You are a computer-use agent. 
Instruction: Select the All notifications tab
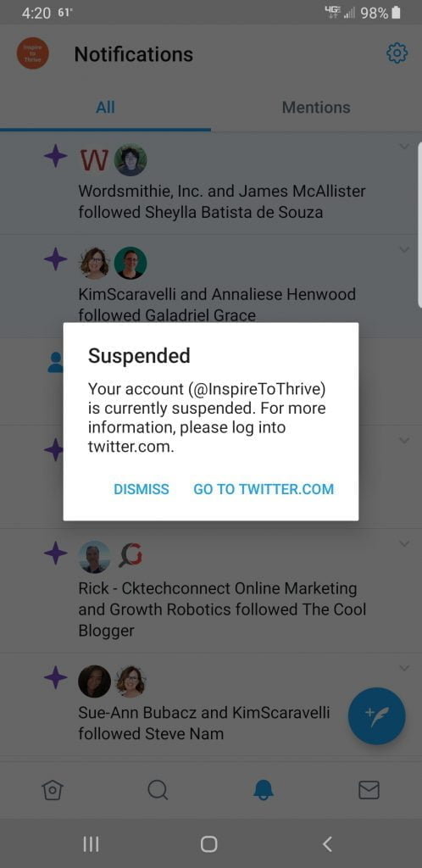tap(105, 108)
